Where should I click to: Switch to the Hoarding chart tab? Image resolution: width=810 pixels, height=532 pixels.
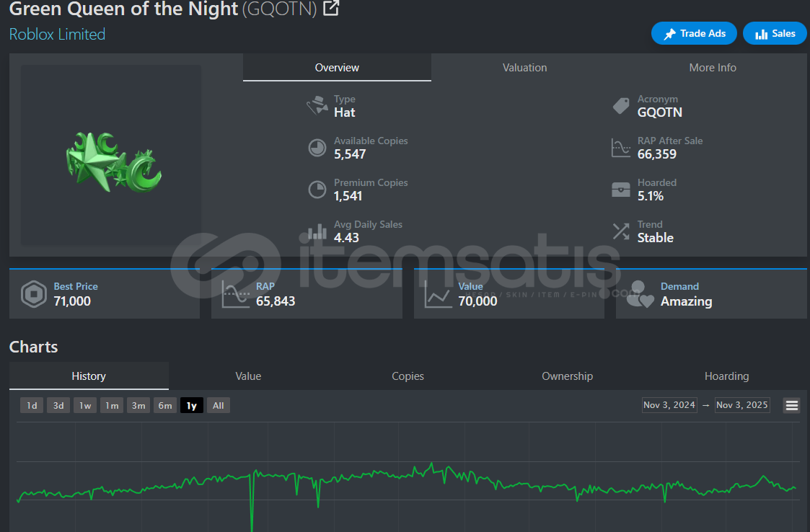[726, 376]
